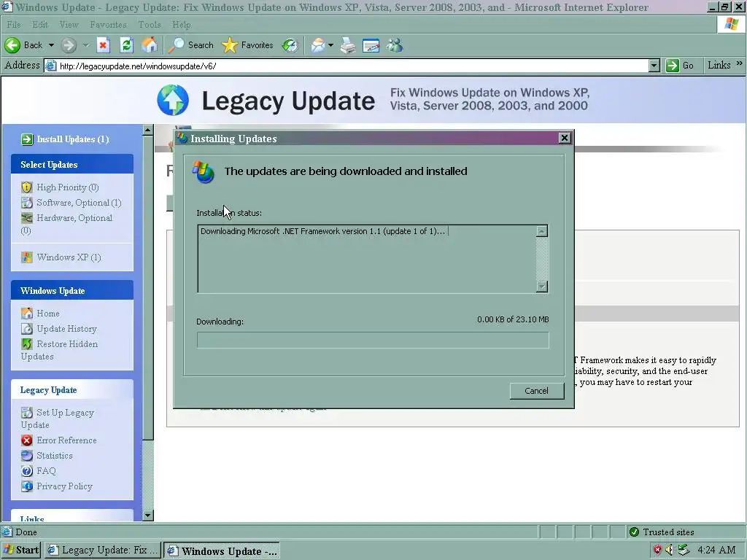This screenshot has width=747, height=560.
Task: Click the red security shield tray icon
Action: click(x=657, y=550)
